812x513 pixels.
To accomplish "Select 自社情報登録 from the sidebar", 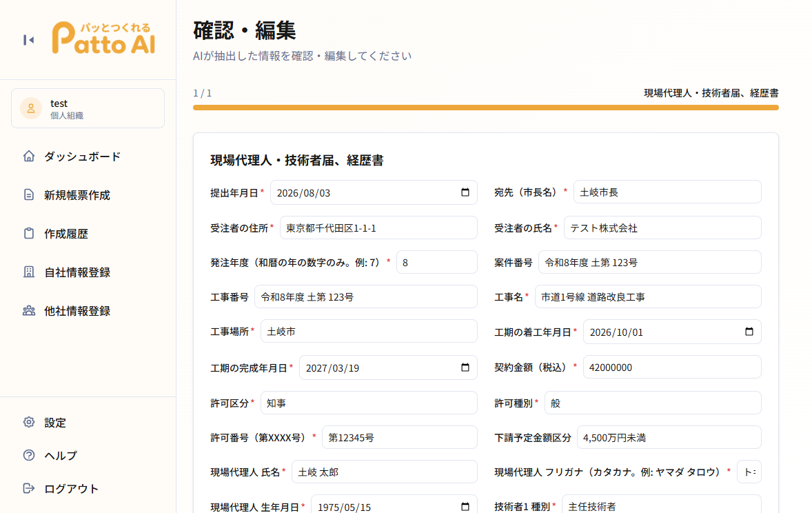I will (88, 272).
